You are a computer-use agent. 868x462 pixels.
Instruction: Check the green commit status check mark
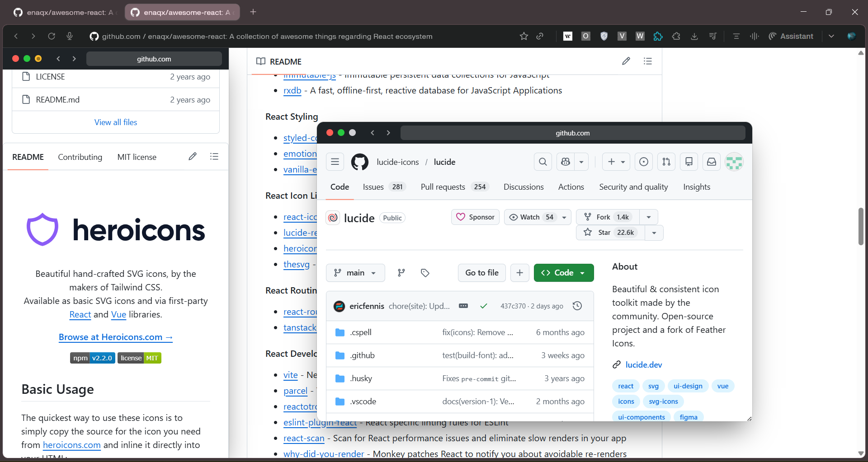click(x=484, y=306)
